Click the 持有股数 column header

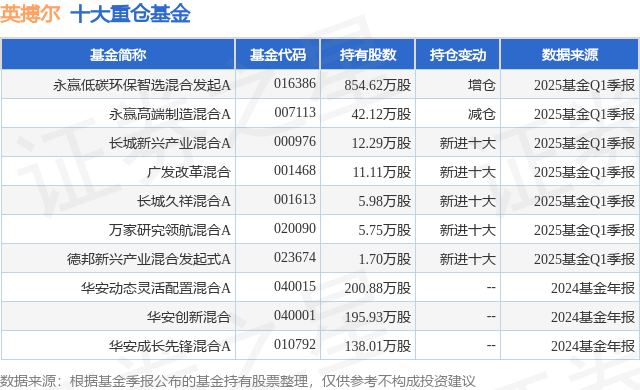tap(368, 55)
